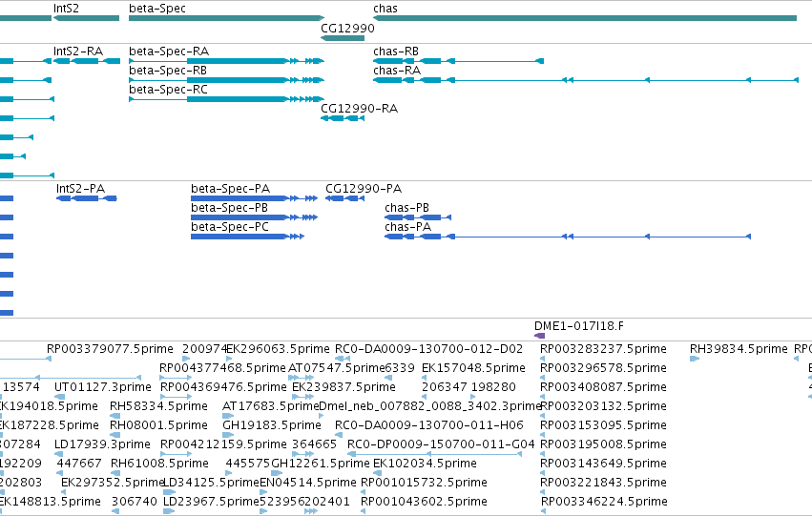
Task: Click label RP004369476.5prime
Action: 223,387
